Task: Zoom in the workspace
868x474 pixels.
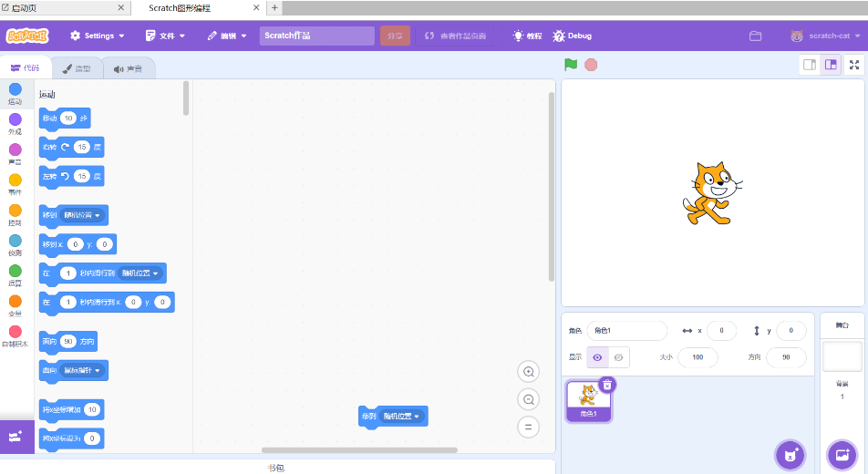Action: tap(528, 372)
